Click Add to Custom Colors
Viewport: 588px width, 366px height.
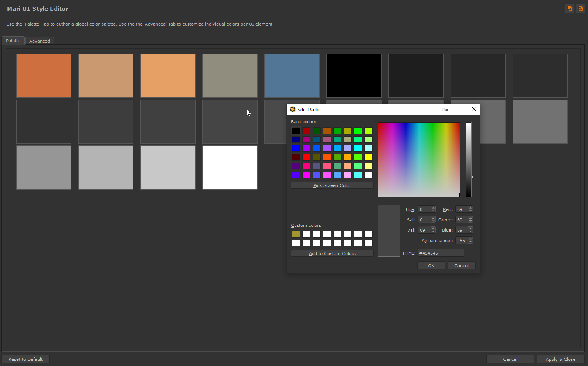click(332, 253)
